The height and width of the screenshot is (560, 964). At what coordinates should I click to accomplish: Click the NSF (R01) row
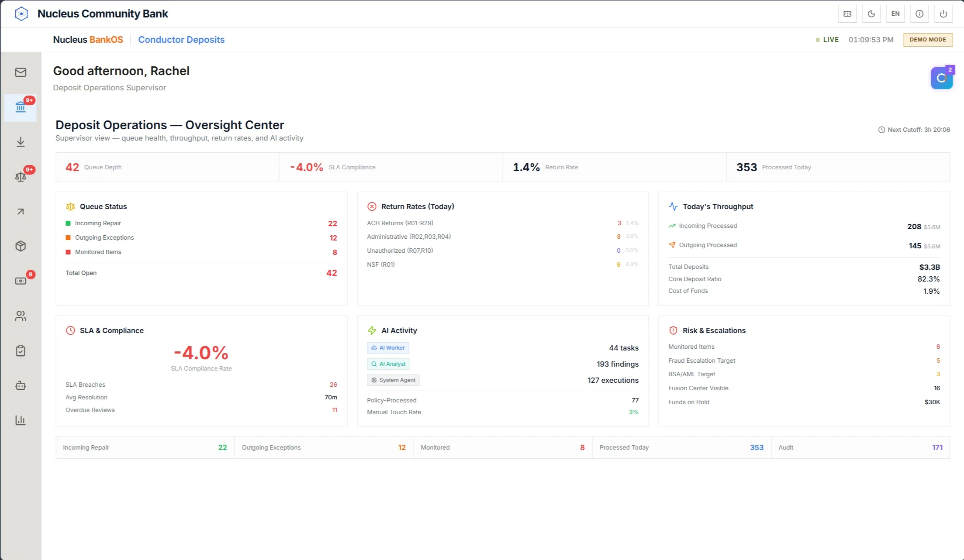pos(503,265)
